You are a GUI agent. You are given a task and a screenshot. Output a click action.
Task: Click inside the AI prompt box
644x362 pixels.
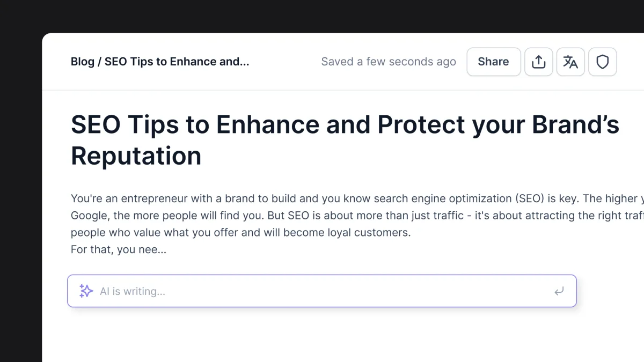coord(322,291)
